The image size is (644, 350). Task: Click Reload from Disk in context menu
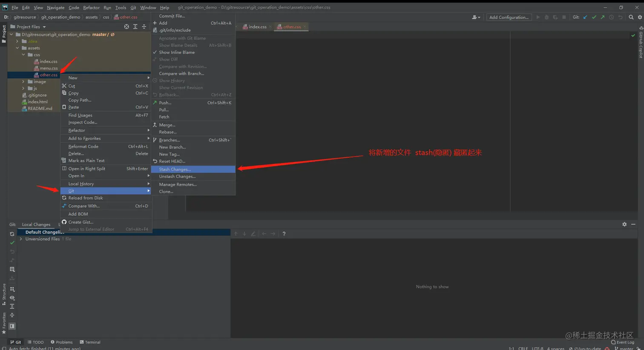click(106, 198)
